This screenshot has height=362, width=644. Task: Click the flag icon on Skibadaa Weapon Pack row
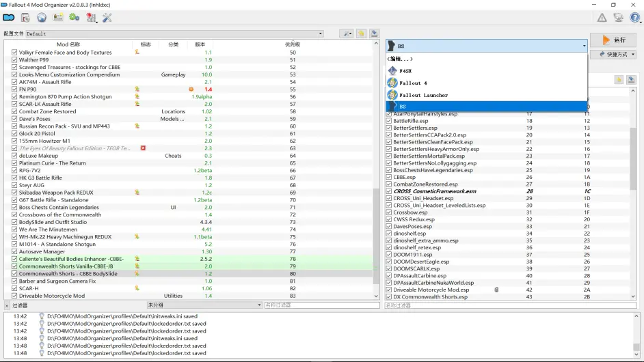click(137, 192)
